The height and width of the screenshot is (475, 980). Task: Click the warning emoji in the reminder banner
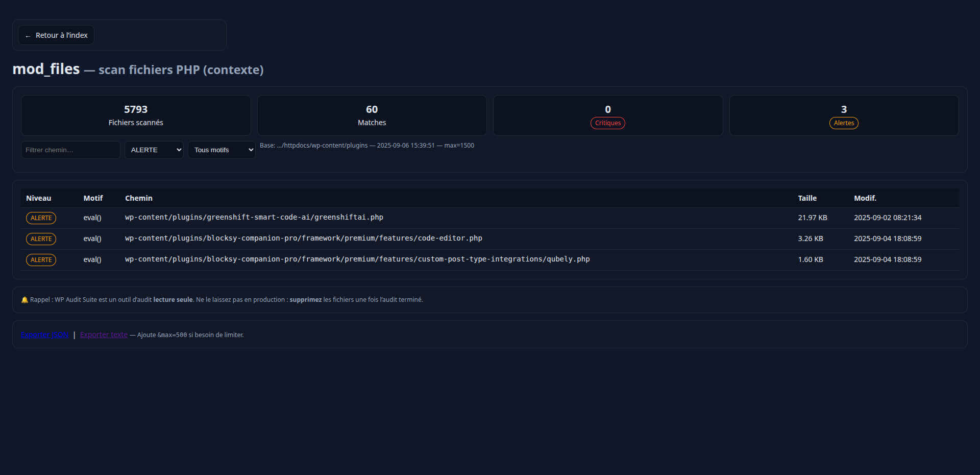tap(23, 300)
